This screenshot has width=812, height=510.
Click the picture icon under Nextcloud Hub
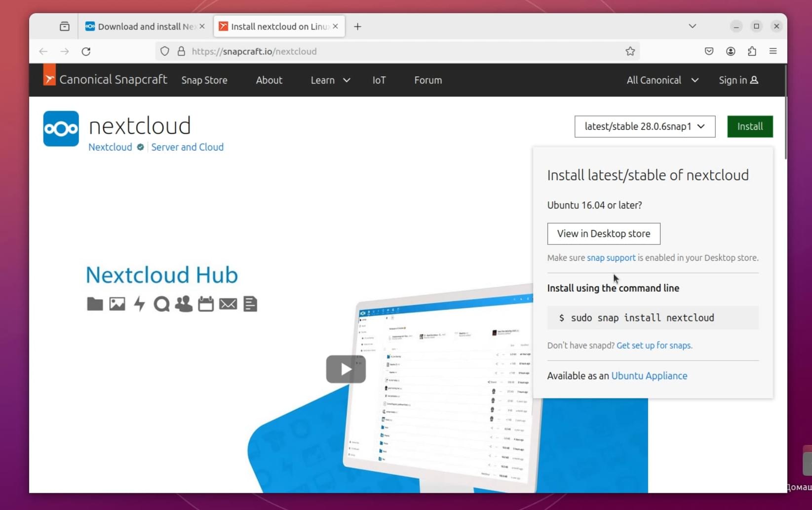(x=117, y=304)
